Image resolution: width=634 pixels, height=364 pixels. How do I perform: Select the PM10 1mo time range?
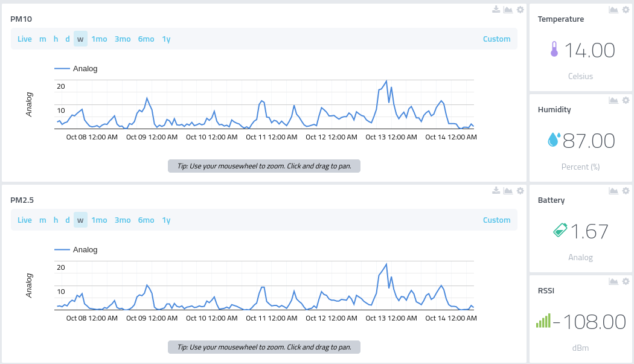pyautogui.click(x=99, y=39)
